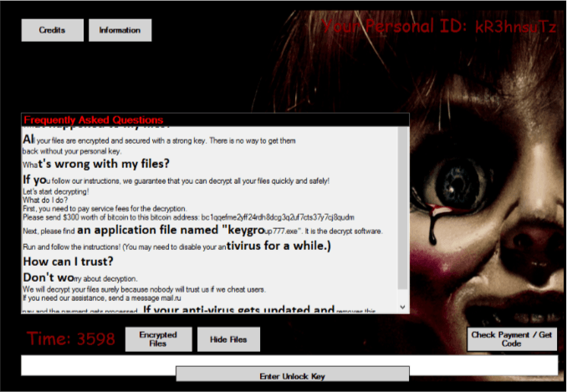
Task: Click the heading What's wrong with my files?
Action: coord(96,164)
